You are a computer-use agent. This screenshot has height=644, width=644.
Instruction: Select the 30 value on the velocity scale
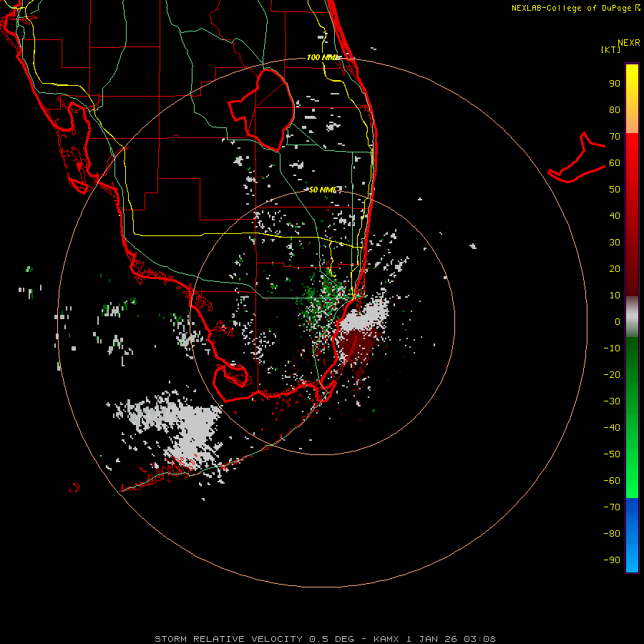pyautogui.click(x=615, y=243)
